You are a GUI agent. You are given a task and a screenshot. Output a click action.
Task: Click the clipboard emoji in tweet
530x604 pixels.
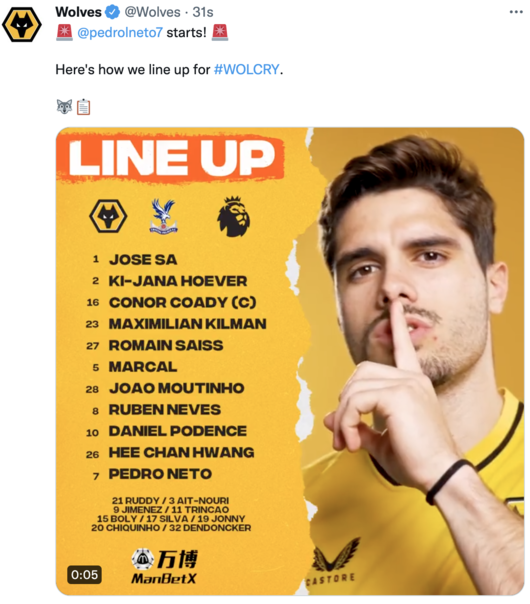pos(83,107)
